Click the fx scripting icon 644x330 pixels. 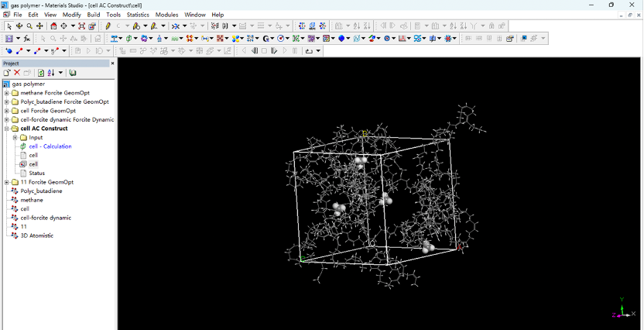tap(26, 38)
